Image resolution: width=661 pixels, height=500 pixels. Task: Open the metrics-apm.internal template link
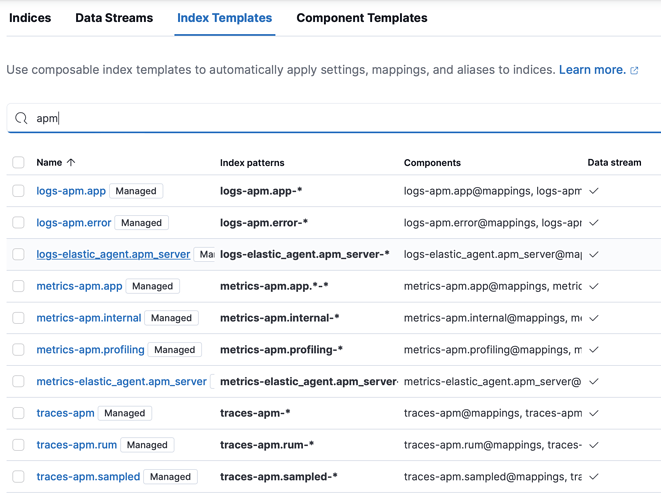point(89,318)
